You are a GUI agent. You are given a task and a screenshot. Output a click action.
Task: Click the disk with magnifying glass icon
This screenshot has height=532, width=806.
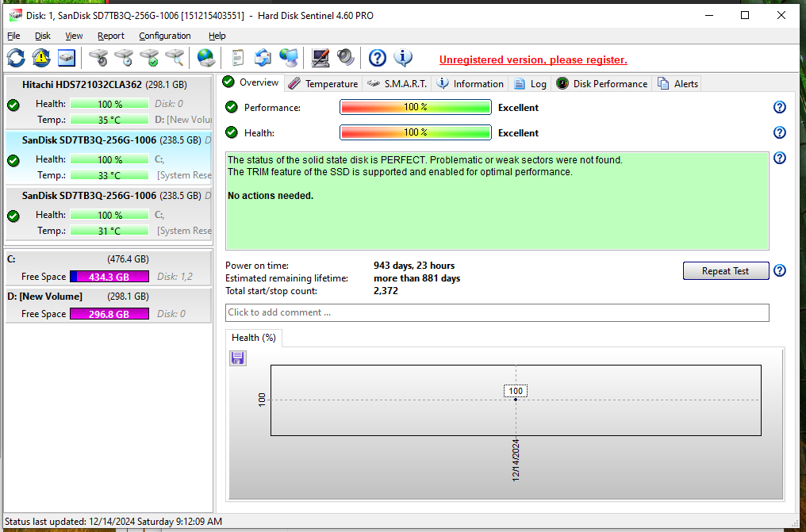pyautogui.click(x=175, y=58)
